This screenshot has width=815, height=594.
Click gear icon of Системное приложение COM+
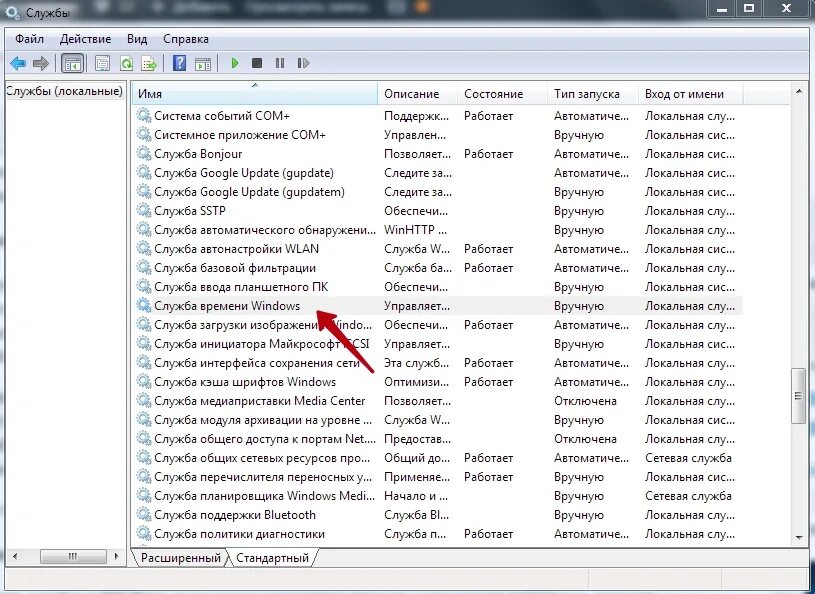(143, 135)
